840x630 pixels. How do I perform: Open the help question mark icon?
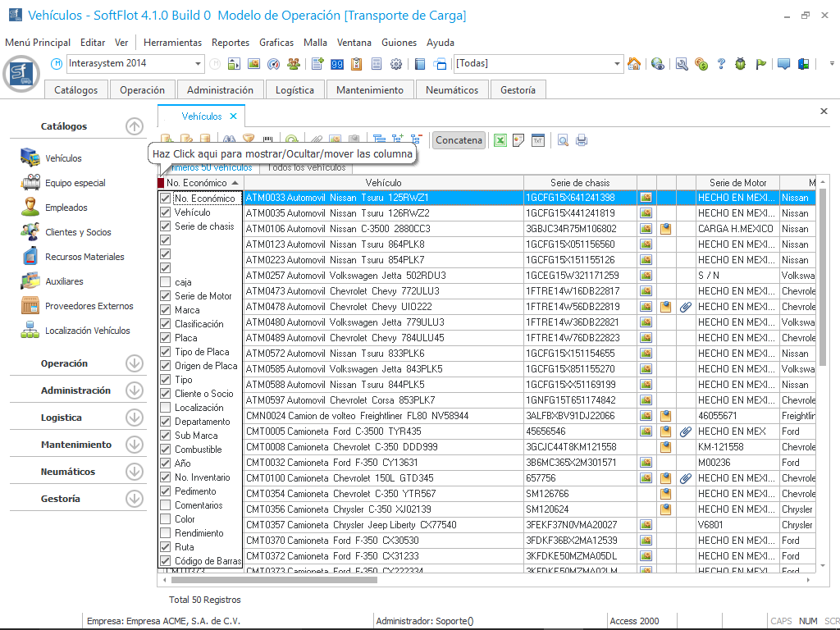[721, 64]
